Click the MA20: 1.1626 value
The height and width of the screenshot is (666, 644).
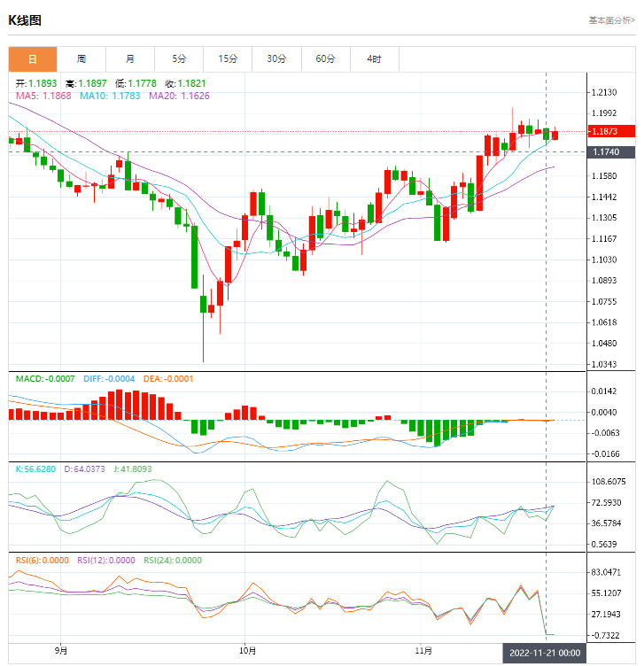[179, 96]
